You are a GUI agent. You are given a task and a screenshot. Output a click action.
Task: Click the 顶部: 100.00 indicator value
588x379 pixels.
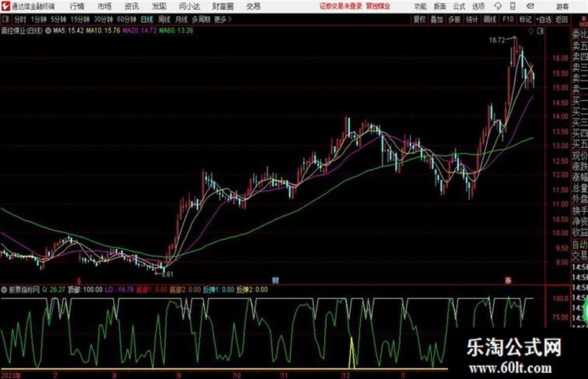point(85,289)
